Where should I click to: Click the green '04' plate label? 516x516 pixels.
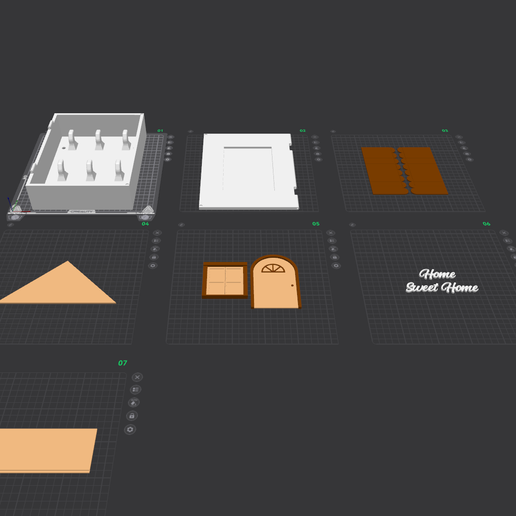tap(145, 224)
